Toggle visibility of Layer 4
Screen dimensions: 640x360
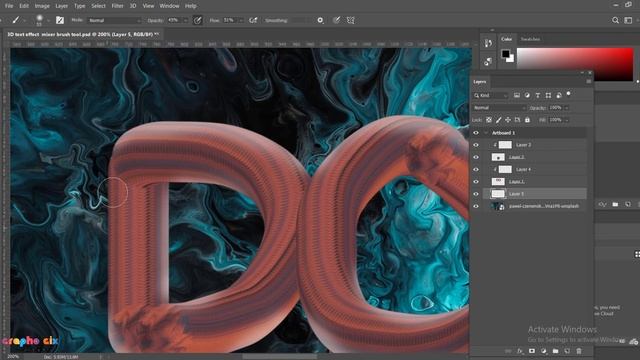click(x=476, y=169)
